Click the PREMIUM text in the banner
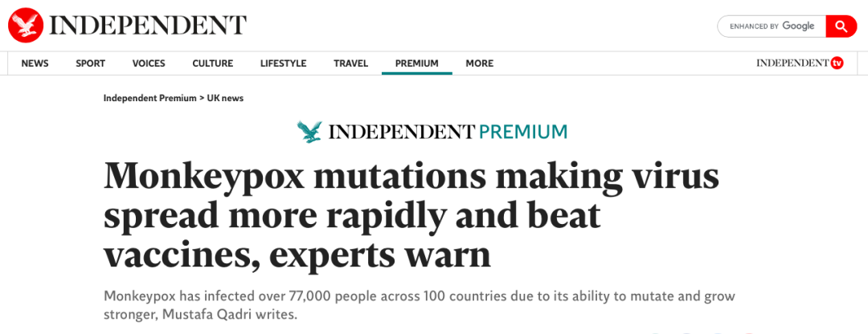Viewport: 868px width, 334px height. [x=523, y=132]
